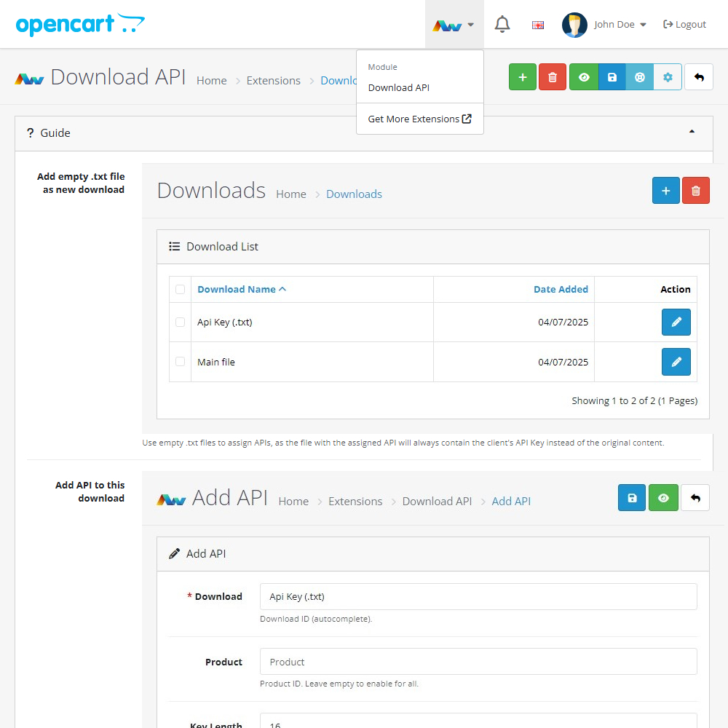Choose Get More Extensions menu entry
Screen dimensions: 728x728
pos(419,119)
